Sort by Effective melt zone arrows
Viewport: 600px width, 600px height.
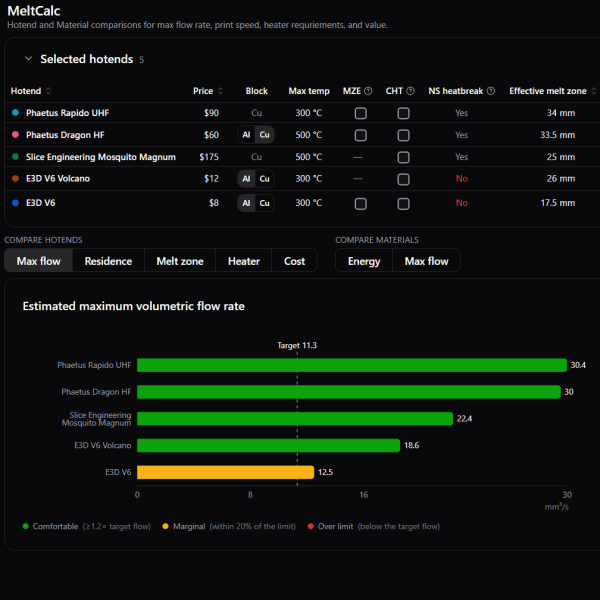click(x=593, y=91)
